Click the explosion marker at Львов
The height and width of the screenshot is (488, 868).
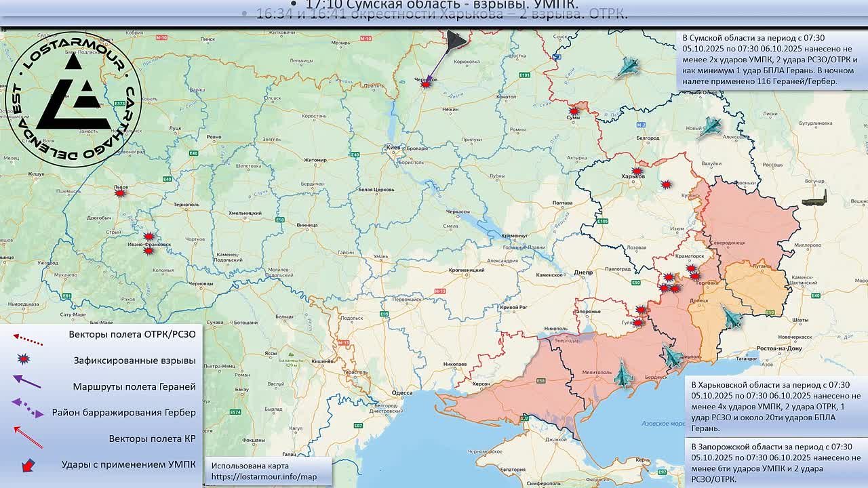[x=120, y=192]
